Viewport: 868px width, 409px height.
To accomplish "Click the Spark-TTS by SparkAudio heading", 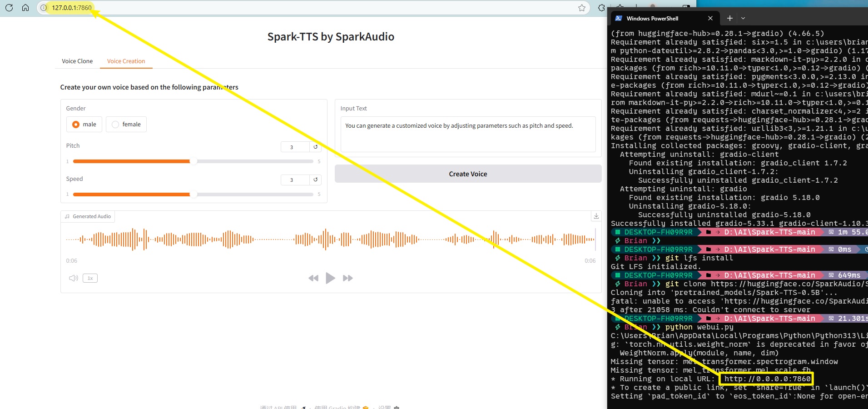I will click(x=331, y=37).
